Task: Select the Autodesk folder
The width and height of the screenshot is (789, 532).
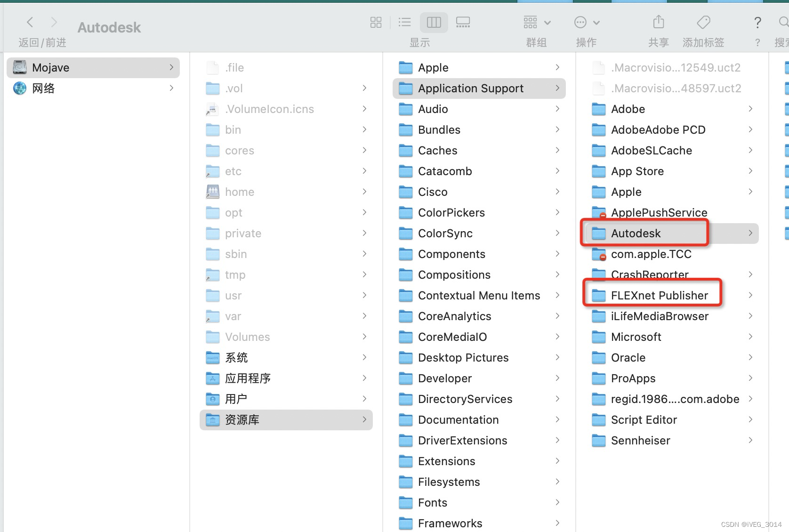Action: [x=636, y=234]
